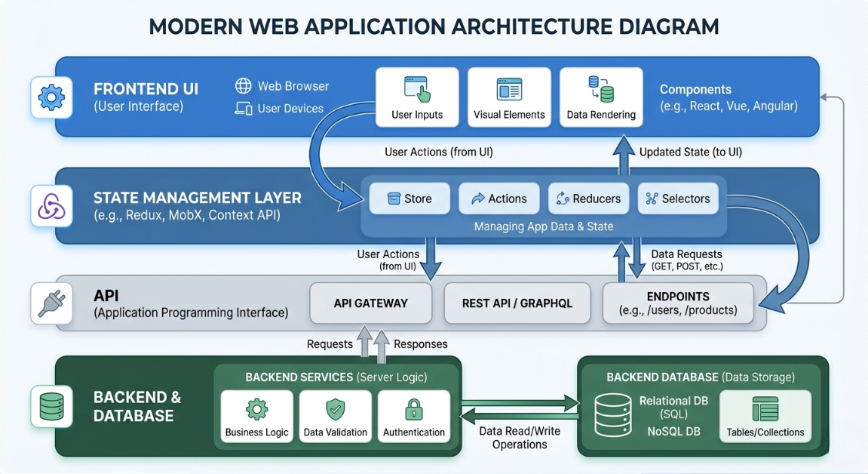Select the User Inputs card
Viewport: 868px width, 474px height.
(x=417, y=97)
